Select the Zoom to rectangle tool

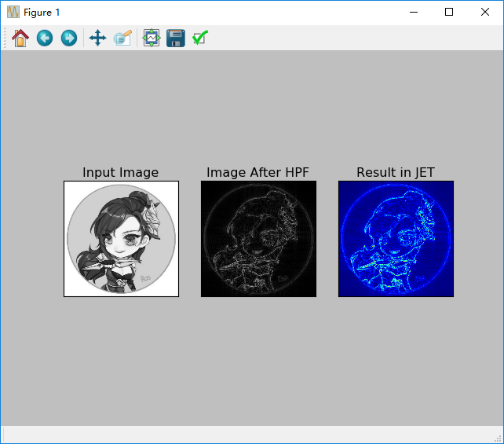pyautogui.click(x=122, y=38)
